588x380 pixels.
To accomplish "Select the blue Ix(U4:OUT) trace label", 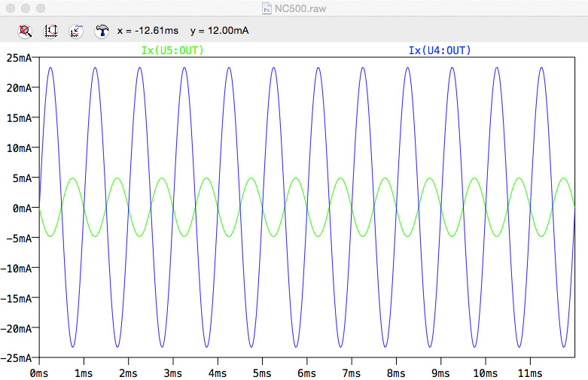I will point(440,50).
